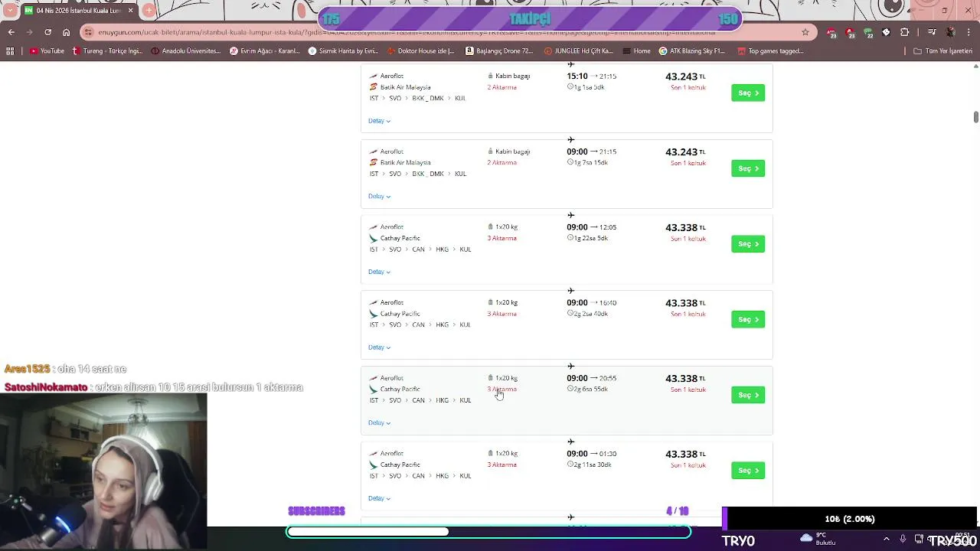
Task: Open the extensions puzzle icon
Action: [x=904, y=32]
